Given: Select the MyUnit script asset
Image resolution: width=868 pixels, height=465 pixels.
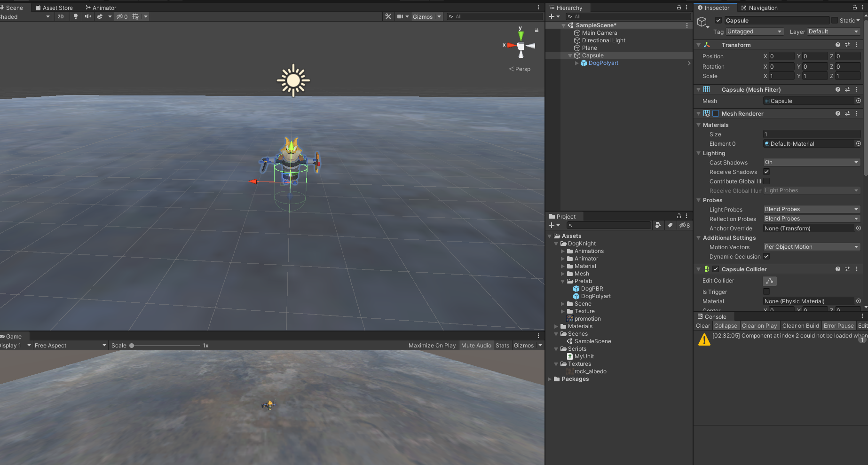Looking at the screenshot, I should pos(581,356).
